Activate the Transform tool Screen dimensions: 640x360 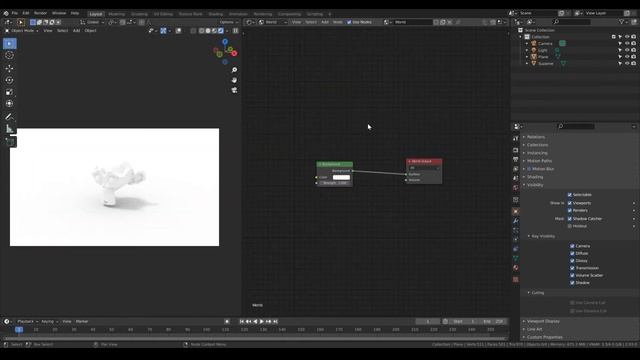[x=9, y=104]
